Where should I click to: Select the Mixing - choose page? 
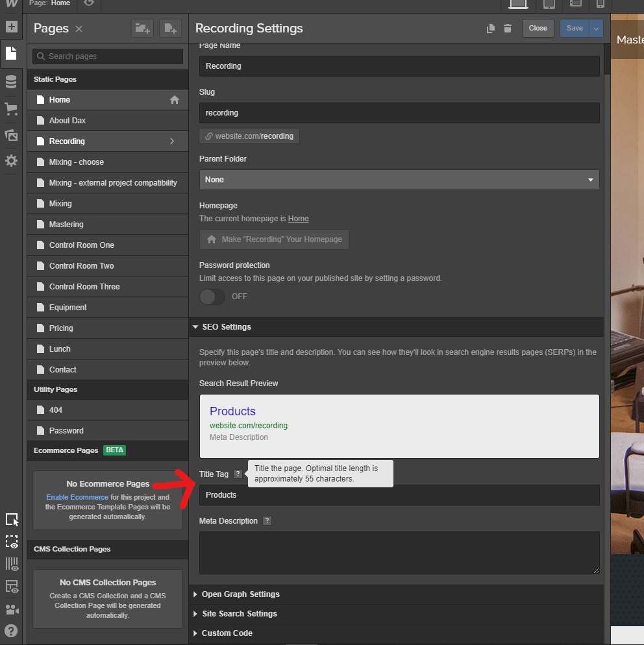(x=108, y=162)
